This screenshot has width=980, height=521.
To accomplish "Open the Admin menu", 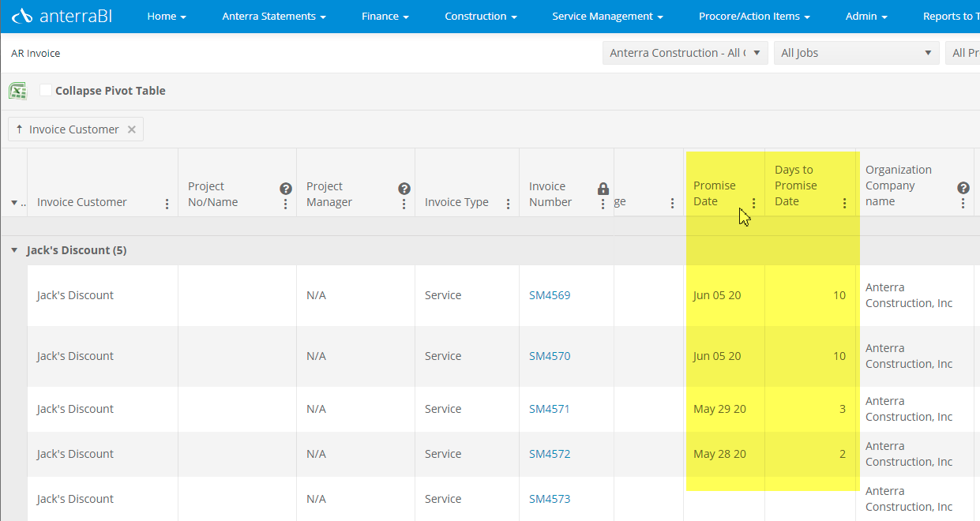I will (x=866, y=16).
